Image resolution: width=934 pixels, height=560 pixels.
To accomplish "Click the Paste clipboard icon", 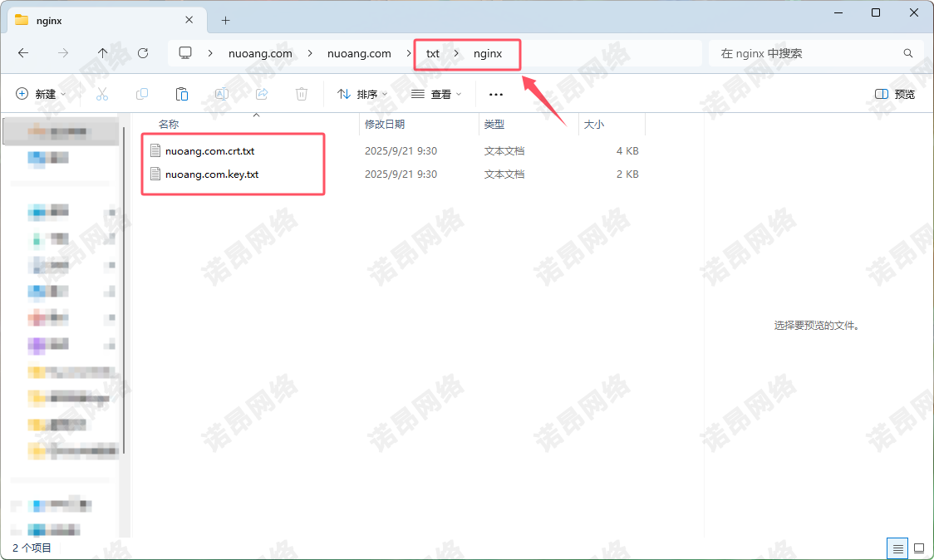I will coord(182,95).
